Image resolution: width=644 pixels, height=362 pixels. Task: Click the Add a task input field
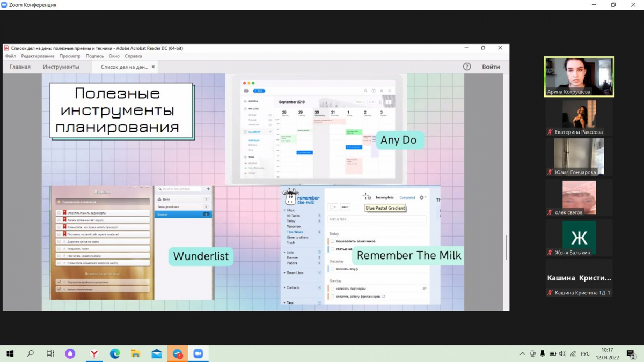coord(377,219)
